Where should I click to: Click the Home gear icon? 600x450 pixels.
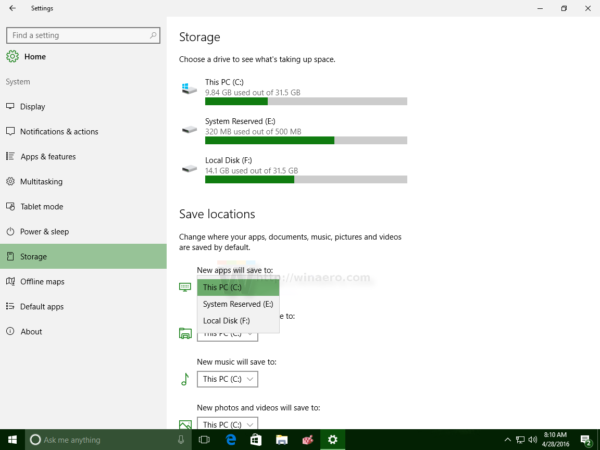pyautogui.click(x=12, y=56)
